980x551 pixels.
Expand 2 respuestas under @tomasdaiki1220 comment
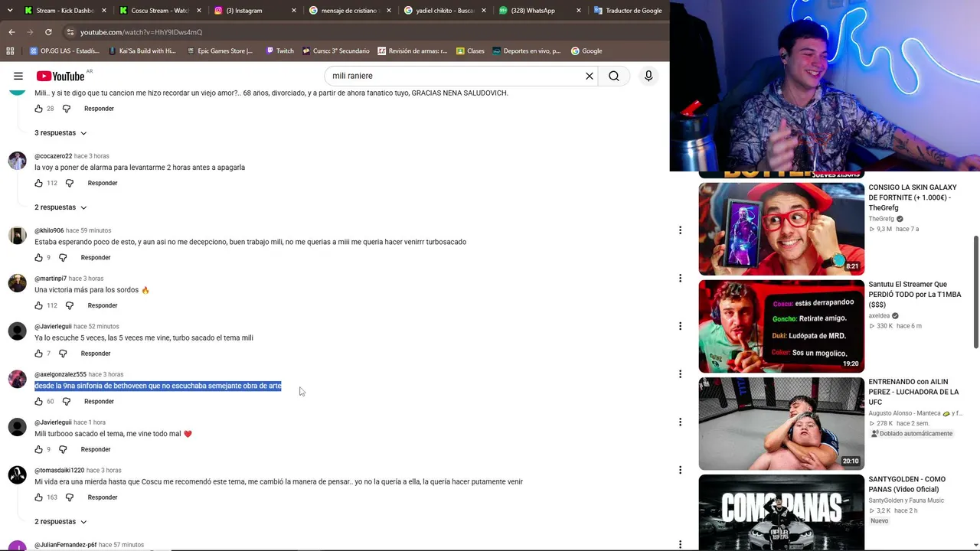(60, 522)
